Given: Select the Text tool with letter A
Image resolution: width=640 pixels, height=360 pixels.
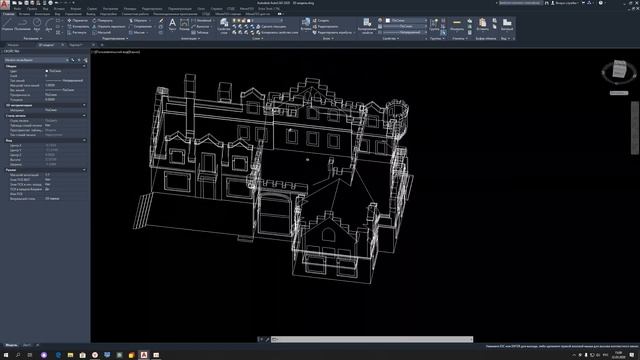Looking at the screenshot, I should (172, 24).
